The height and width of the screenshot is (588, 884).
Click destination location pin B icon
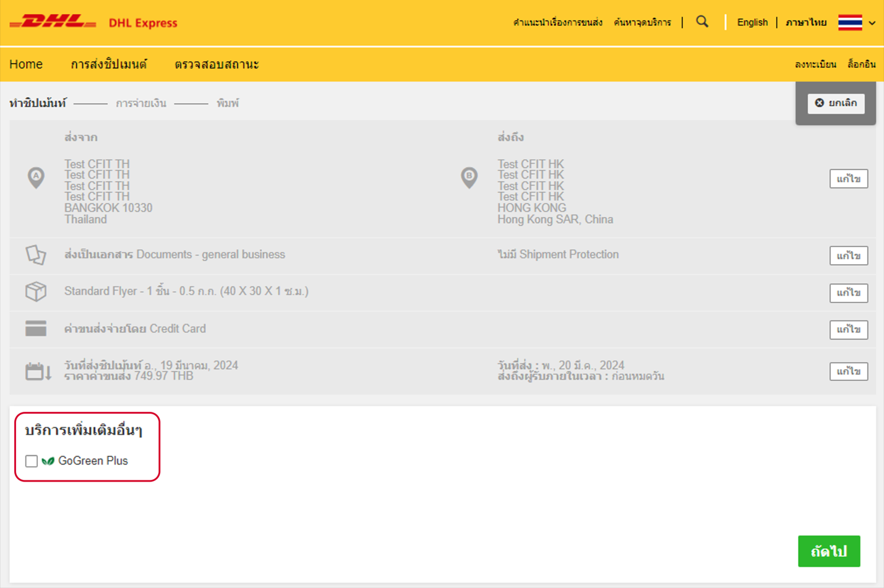[469, 177]
